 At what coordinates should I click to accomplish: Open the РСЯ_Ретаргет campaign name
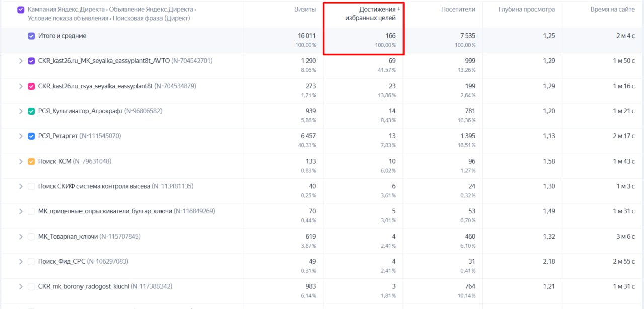coord(58,136)
